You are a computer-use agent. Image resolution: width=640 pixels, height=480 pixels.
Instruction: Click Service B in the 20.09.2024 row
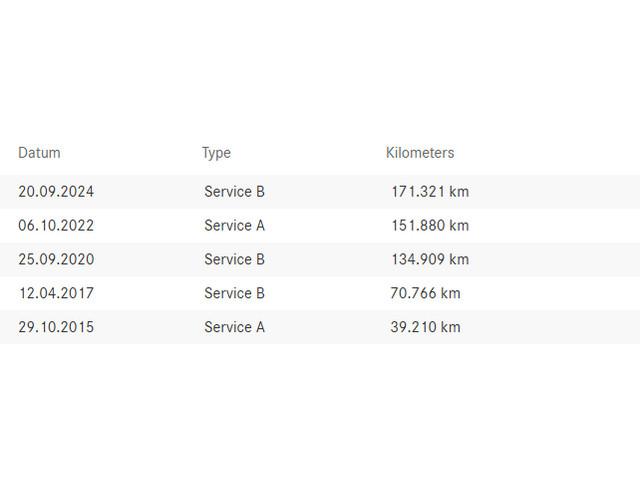point(234,191)
